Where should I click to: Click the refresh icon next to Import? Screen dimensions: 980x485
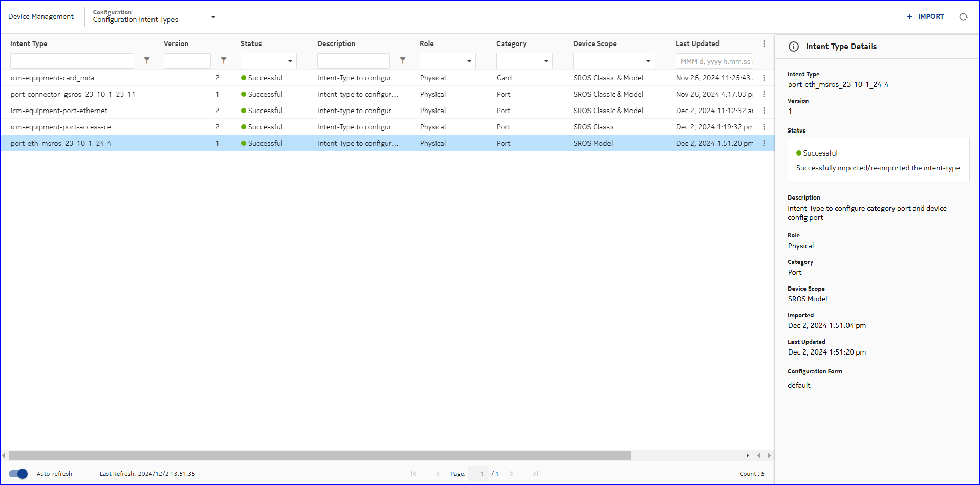tap(963, 17)
